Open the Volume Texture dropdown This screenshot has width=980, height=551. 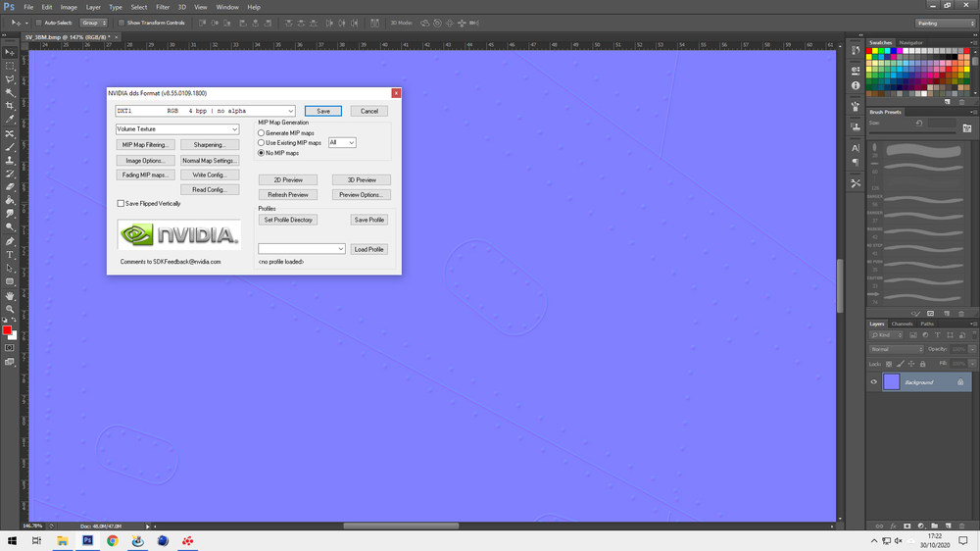(x=176, y=128)
